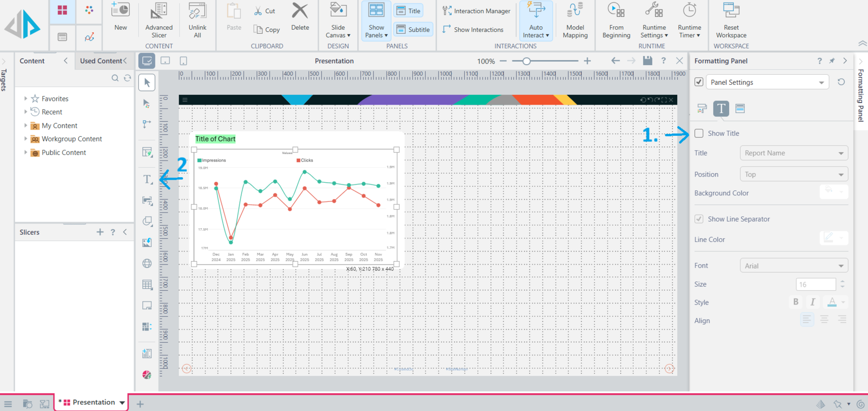Enable the Show Title checkbox
The image size is (868, 411).
pyautogui.click(x=699, y=133)
